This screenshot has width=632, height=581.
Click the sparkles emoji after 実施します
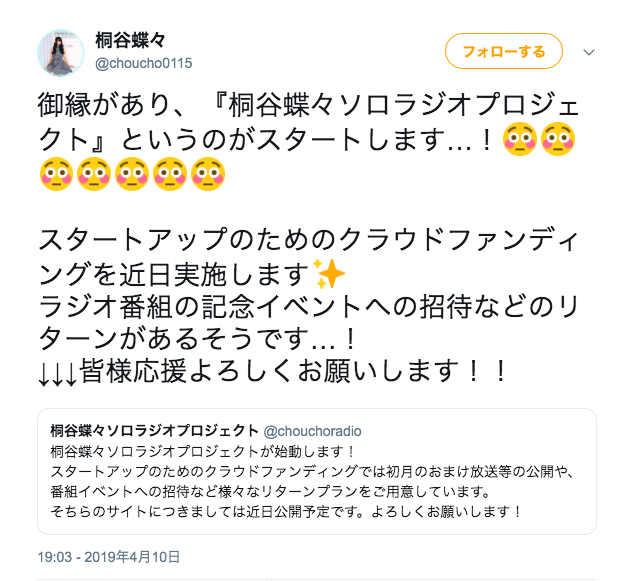[x=329, y=273]
